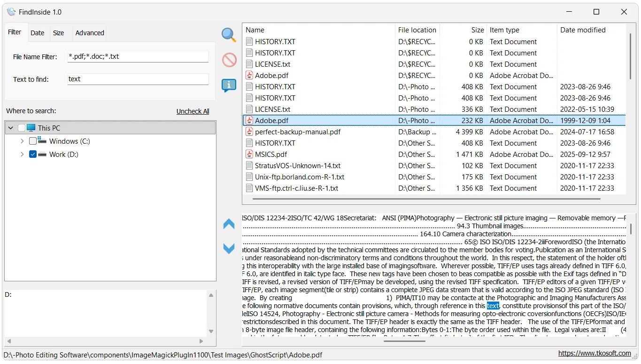Screen dimensions: 641x364
Task: Click the highlighted "text" match in preview
Action: pyautogui.click(x=493, y=306)
